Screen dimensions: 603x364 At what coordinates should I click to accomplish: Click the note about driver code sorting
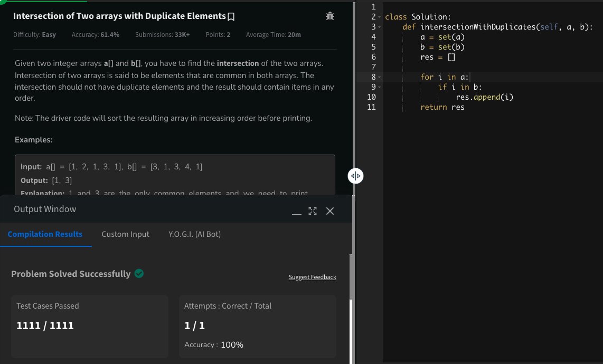tap(163, 118)
